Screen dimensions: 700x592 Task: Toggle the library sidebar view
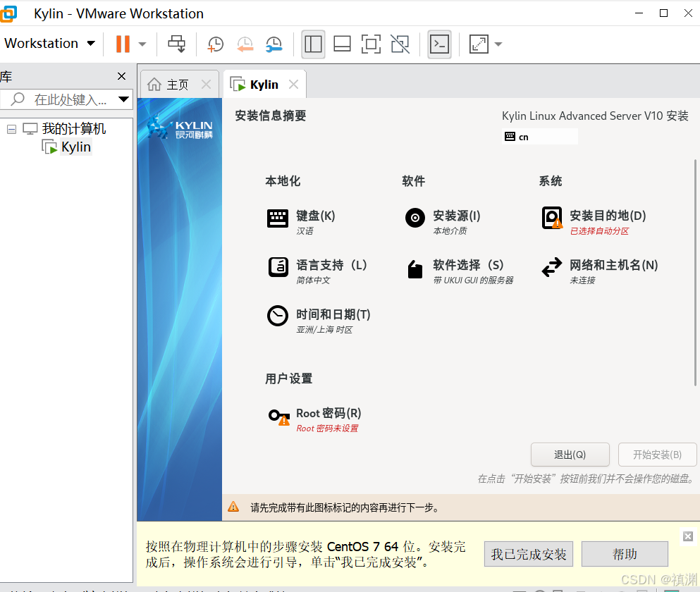click(313, 44)
